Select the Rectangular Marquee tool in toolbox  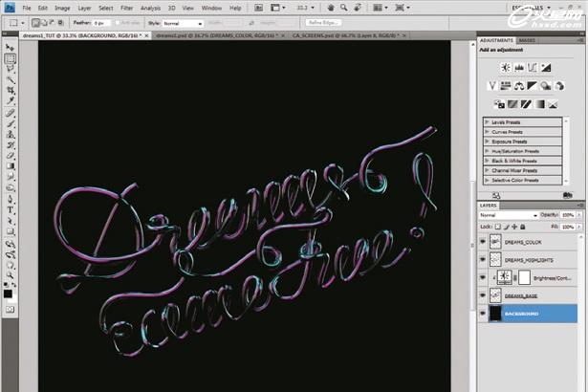[11, 58]
